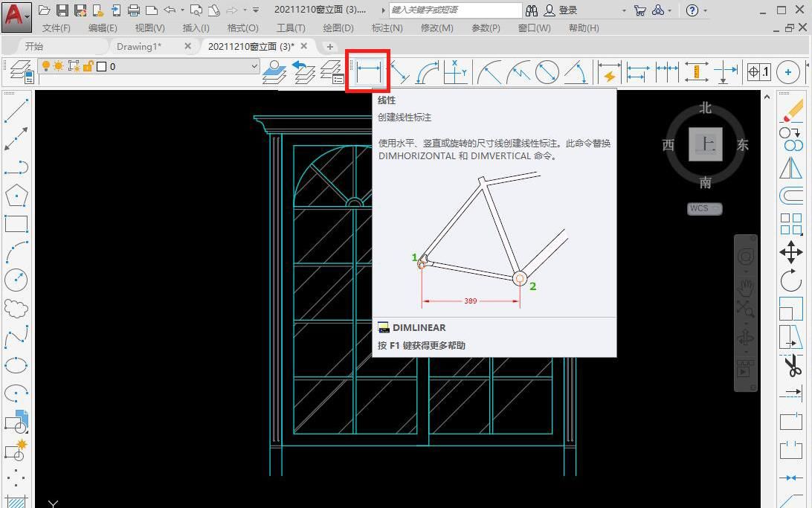The image size is (812, 508).
Task: Choose the Revision cloud tool
Action: [x=16, y=308]
